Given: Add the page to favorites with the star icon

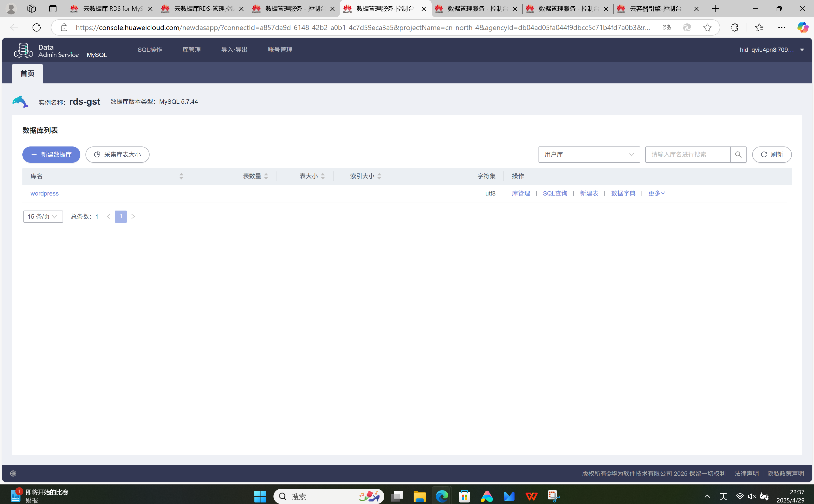Looking at the screenshot, I should pos(707,27).
